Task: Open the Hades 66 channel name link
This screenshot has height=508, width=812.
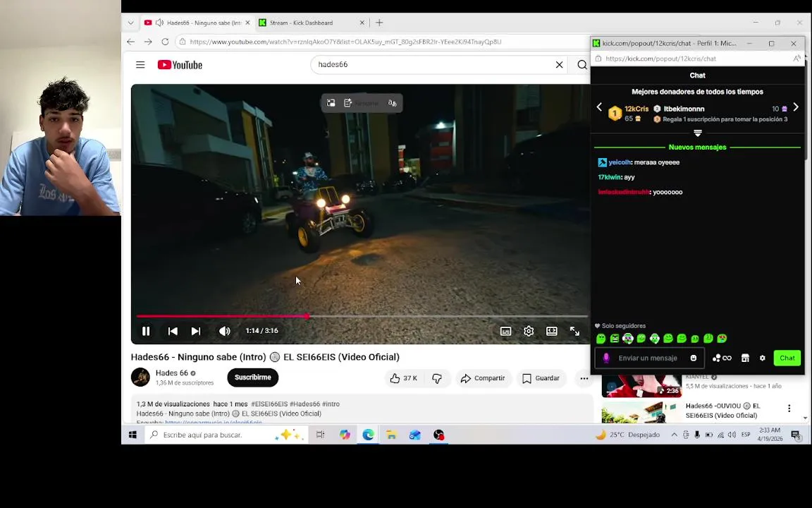Action: [x=172, y=373]
